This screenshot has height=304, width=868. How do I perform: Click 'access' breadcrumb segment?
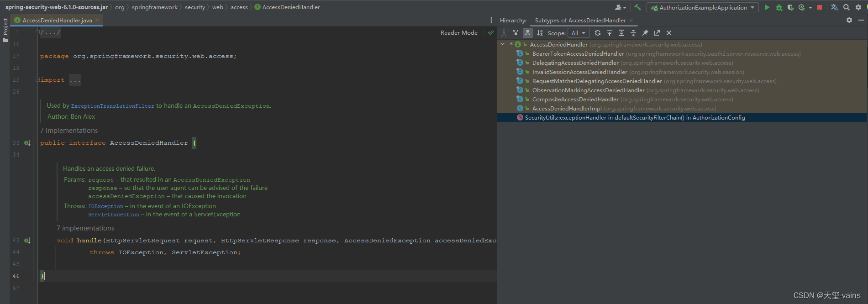click(239, 7)
